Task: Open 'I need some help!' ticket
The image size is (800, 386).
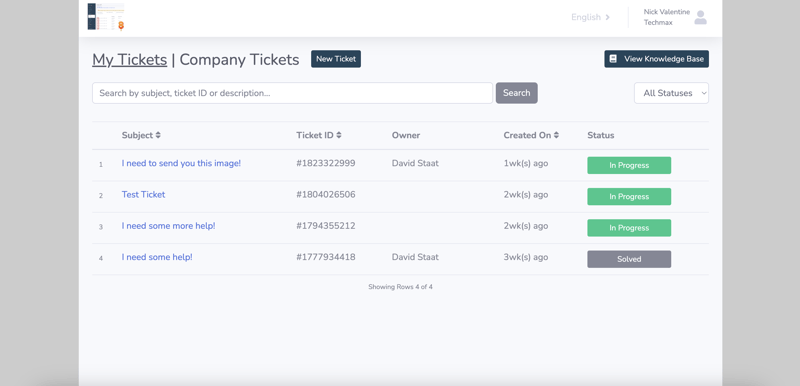Action: pyautogui.click(x=157, y=257)
